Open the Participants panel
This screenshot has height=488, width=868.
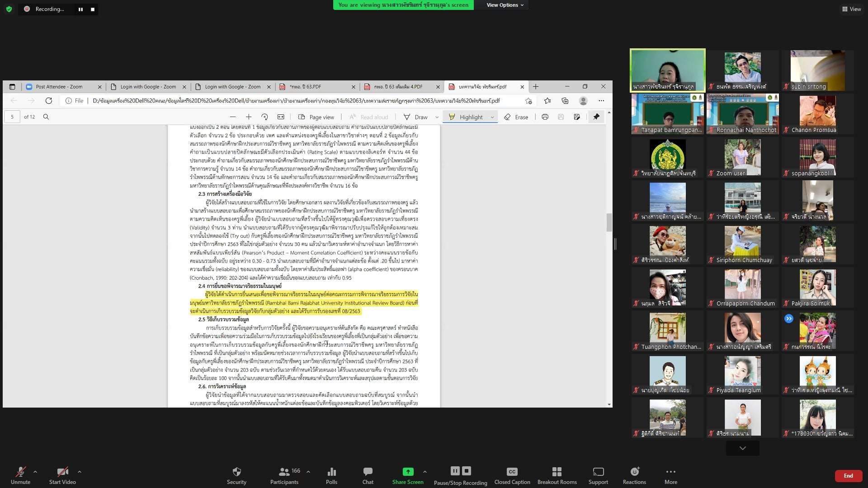click(x=284, y=472)
